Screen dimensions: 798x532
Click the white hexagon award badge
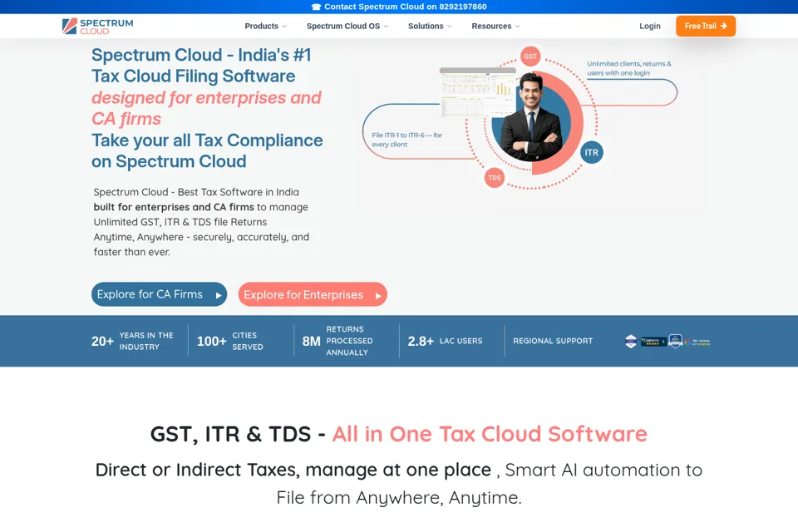(x=631, y=341)
